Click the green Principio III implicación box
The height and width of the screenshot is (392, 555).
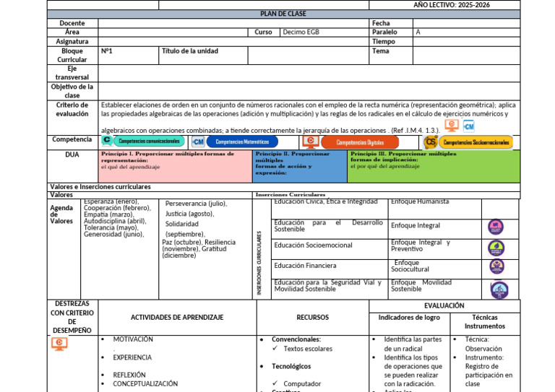tap(434, 166)
